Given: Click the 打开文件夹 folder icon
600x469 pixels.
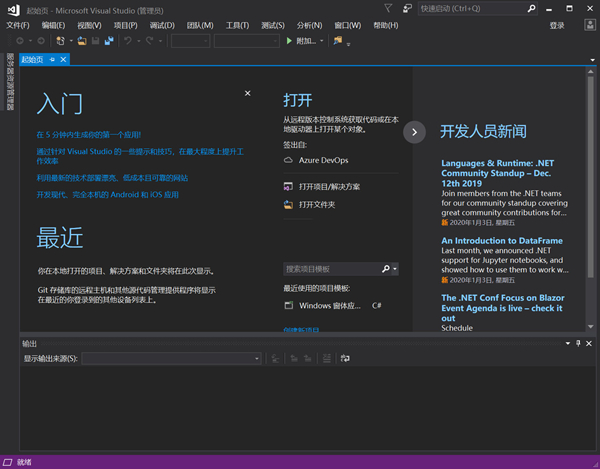Looking at the screenshot, I should [x=288, y=205].
